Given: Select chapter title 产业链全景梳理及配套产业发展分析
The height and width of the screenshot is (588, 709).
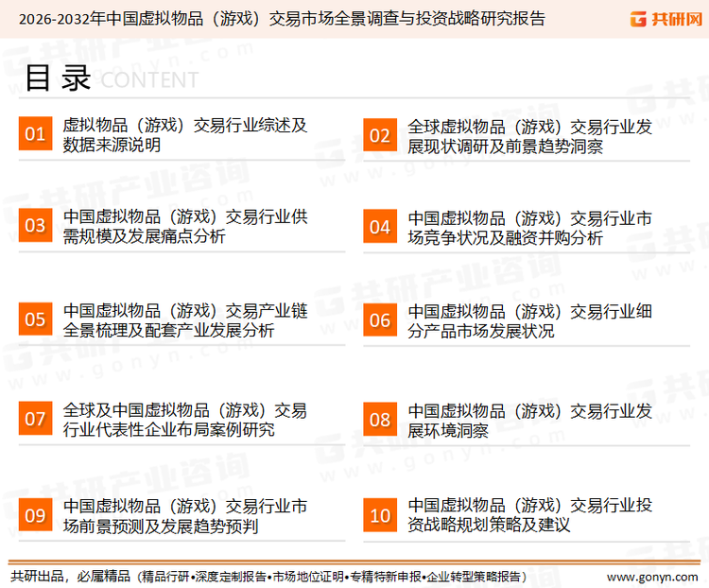Looking at the screenshot, I should pyautogui.click(x=185, y=320).
